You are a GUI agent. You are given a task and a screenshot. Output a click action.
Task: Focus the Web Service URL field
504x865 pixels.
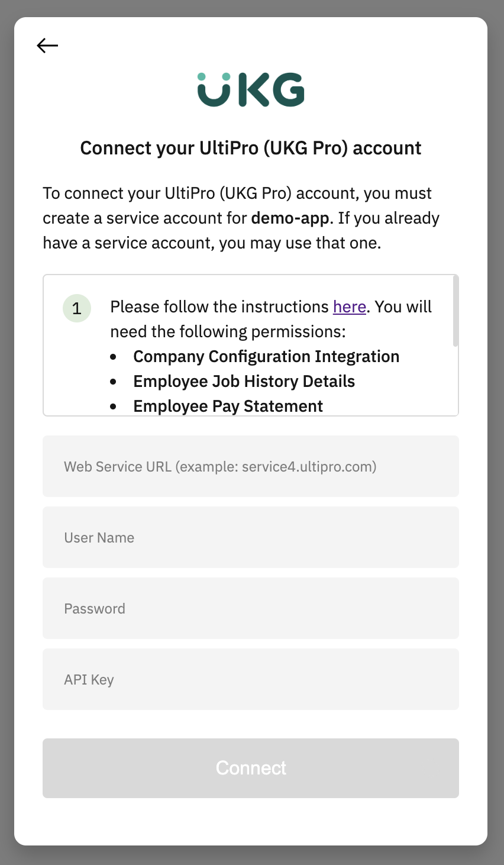coord(251,466)
